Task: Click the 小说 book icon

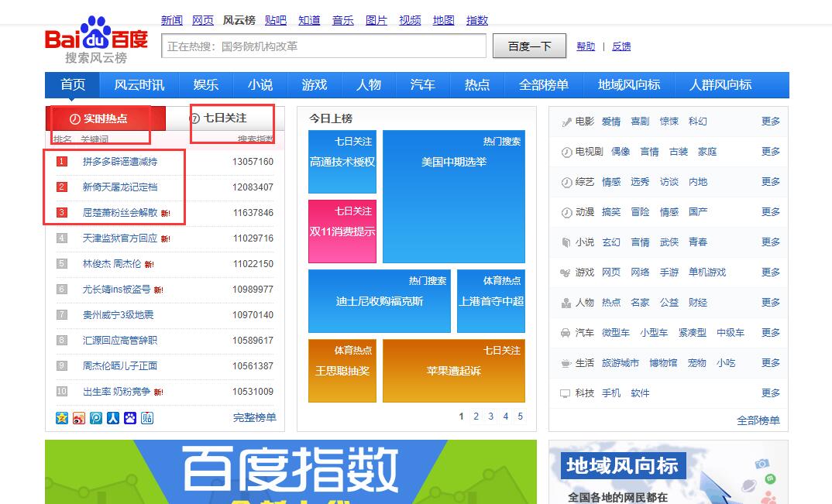Action: (566, 242)
